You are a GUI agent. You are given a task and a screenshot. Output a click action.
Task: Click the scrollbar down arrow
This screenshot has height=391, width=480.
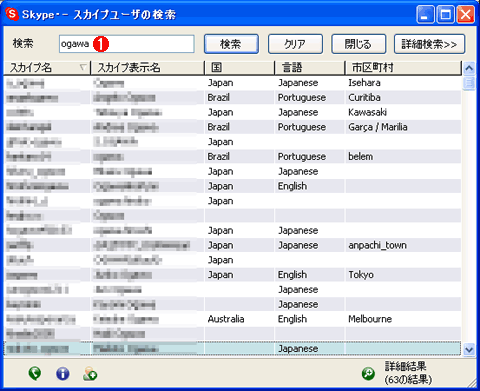469,350
